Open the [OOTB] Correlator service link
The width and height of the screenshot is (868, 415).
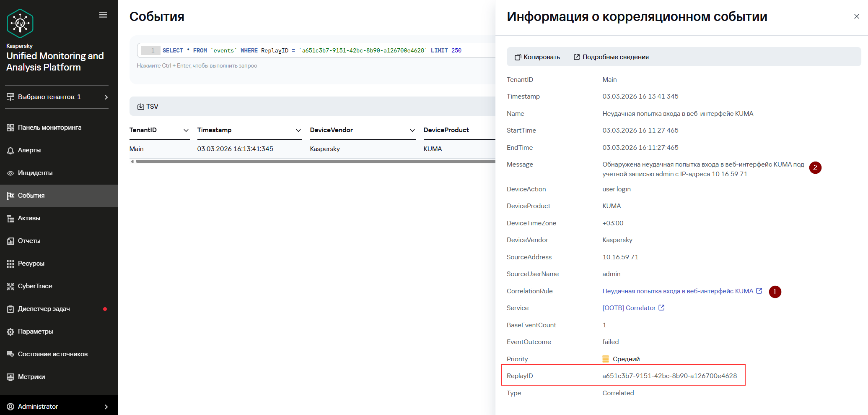tap(629, 308)
